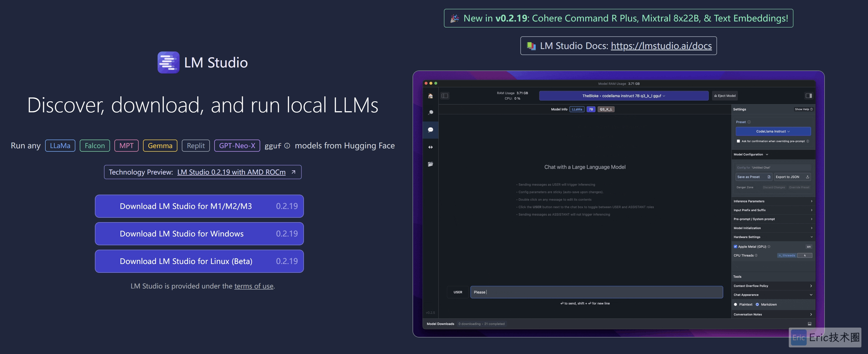Select the Plaintext radio option
Viewport: 868px width, 354px height.
click(x=736, y=304)
